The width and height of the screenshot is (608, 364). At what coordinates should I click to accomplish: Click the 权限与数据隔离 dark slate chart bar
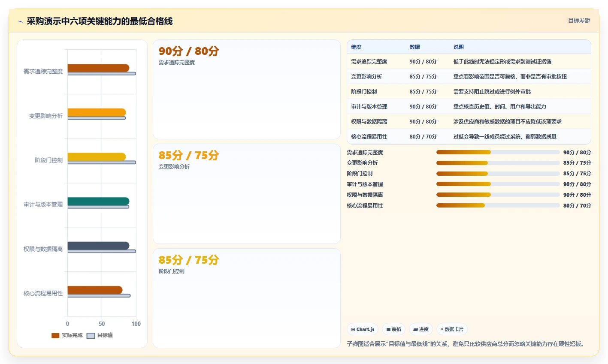[x=98, y=246]
